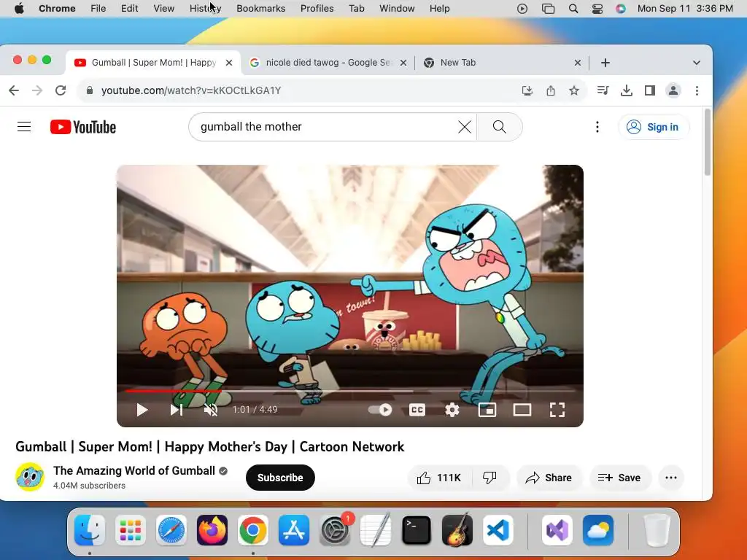The height and width of the screenshot is (560, 747).
Task: Click the Siri icon in the menu bar
Action: (x=620, y=9)
